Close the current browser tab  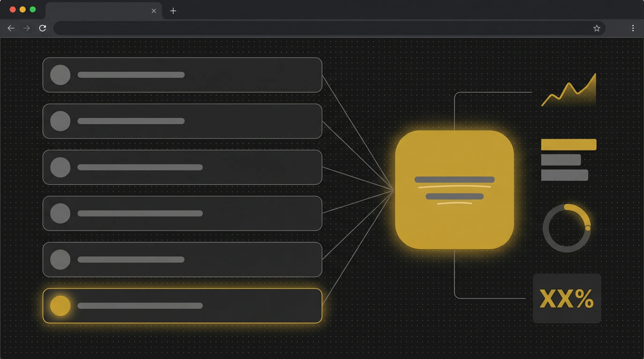[154, 11]
